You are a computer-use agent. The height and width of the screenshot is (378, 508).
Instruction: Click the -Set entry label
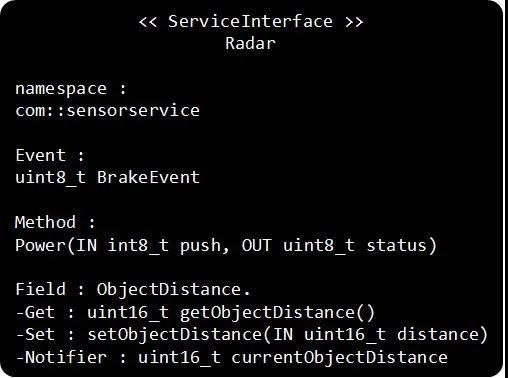point(35,335)
